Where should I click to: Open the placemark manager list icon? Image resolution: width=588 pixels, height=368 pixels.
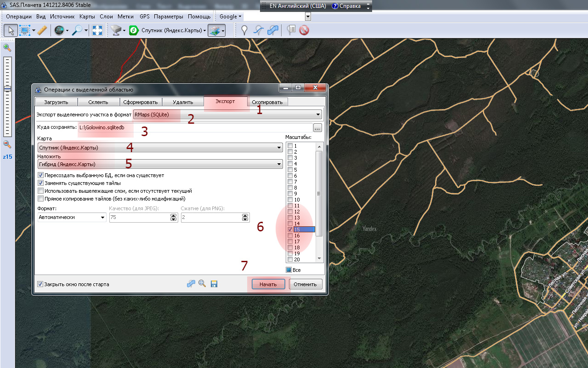pyautogui.click(x=291, y=30)
